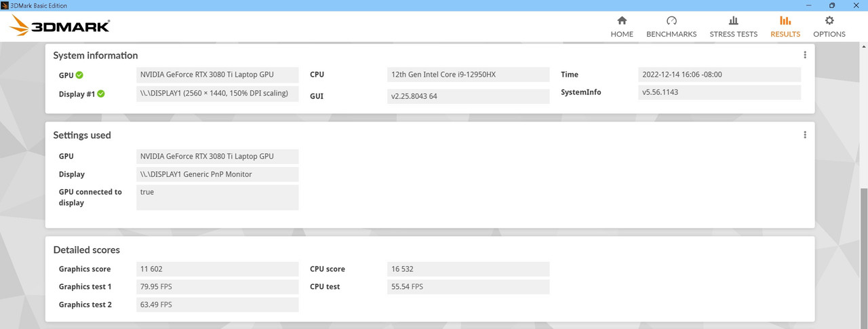Go to the Benchmarks tab
Image resolution: width=868 pixels, height=329 pixels.
[671, 27]
